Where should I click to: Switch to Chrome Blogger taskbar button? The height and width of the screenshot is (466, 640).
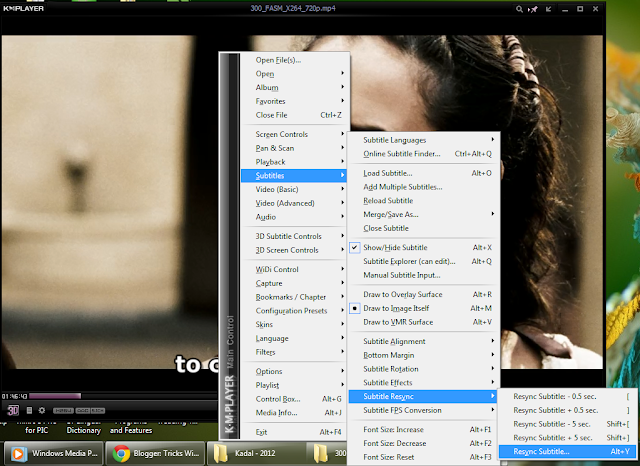click(x=155, y=453)
